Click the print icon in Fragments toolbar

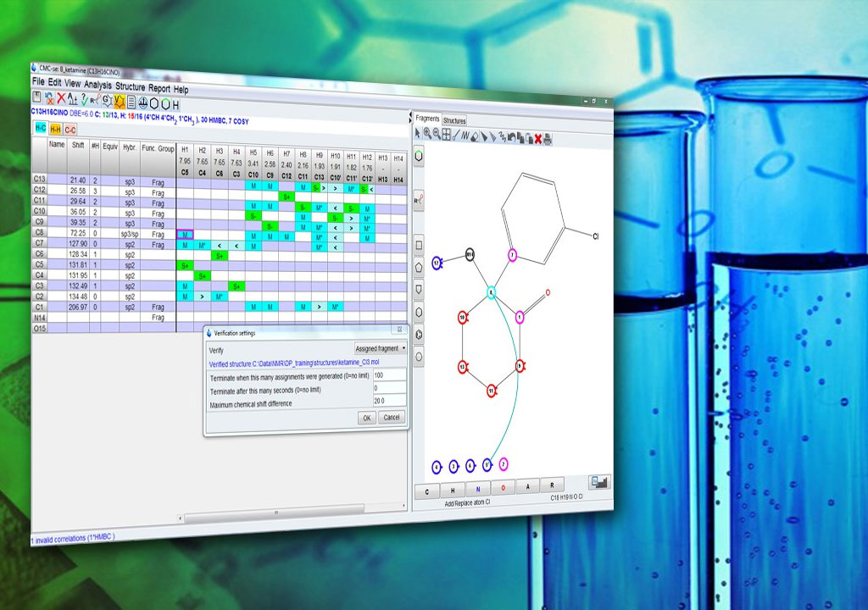point(548,138)
